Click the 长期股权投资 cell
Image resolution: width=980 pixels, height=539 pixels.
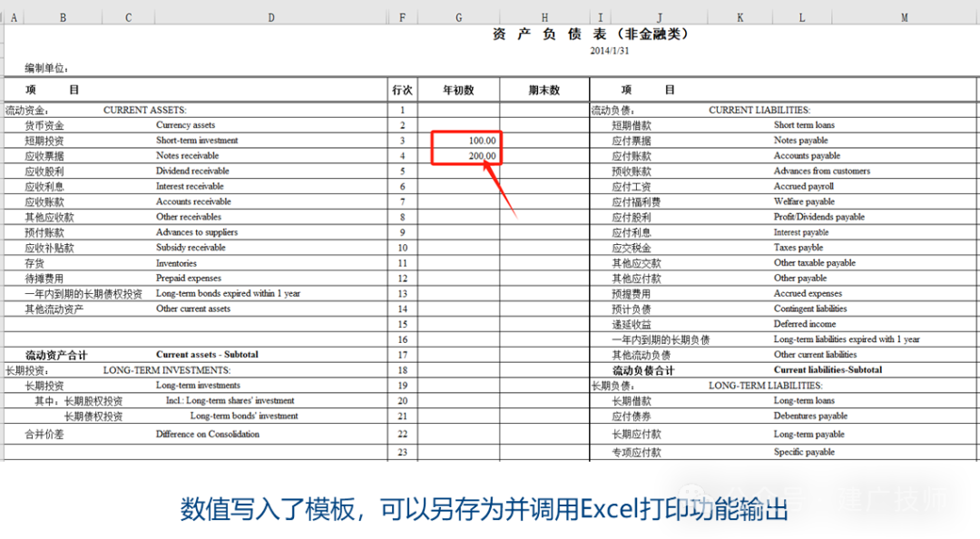(93, 401)
